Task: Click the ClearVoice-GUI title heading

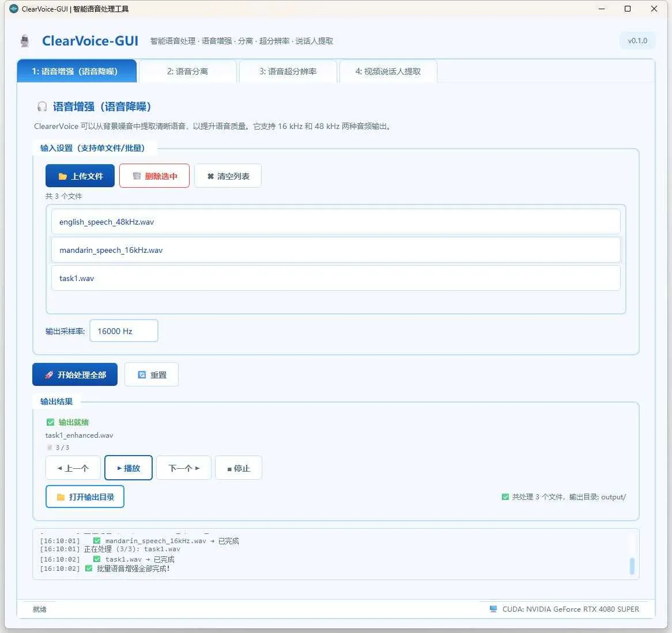Action: [x=90, y=41]
